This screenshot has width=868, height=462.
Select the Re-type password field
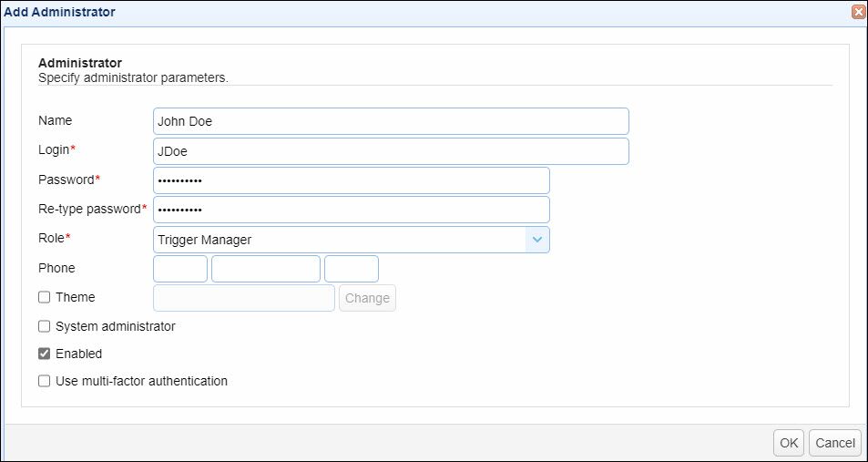click(351, 210)
